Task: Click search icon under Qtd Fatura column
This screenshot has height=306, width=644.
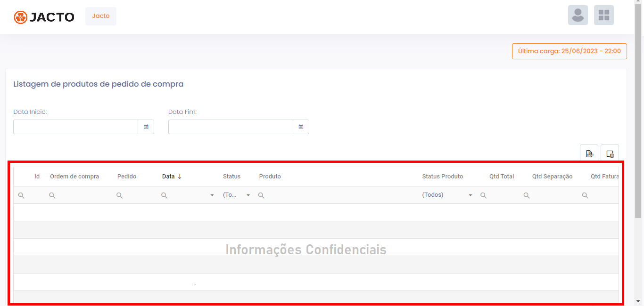Action: [585, 195]
